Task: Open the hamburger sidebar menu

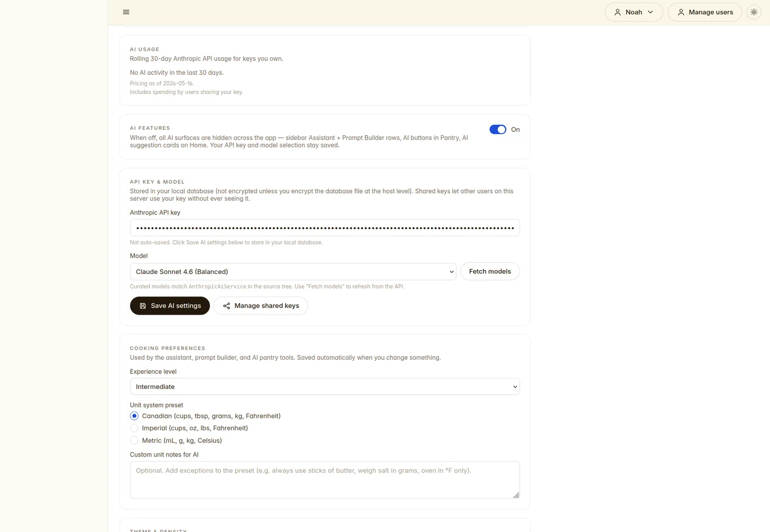Action: click(126, 12)
